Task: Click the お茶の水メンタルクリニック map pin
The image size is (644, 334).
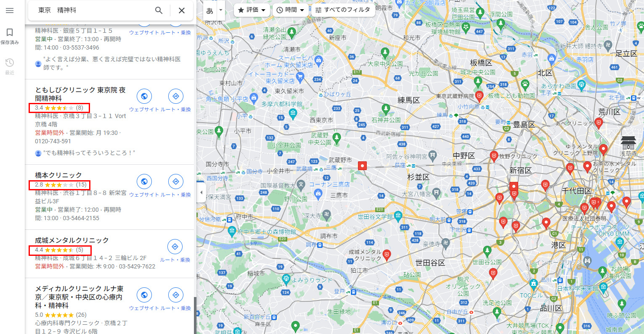Action: click(588, 166)
